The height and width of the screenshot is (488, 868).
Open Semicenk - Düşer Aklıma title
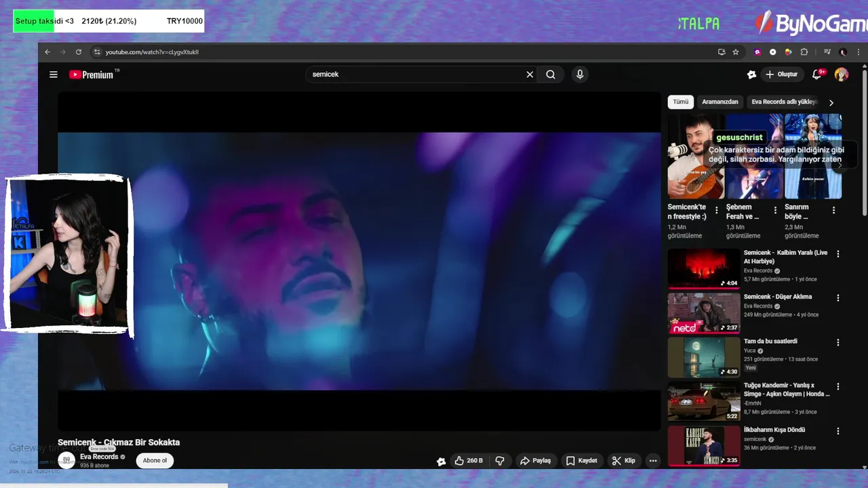click(x=778, y=297)
